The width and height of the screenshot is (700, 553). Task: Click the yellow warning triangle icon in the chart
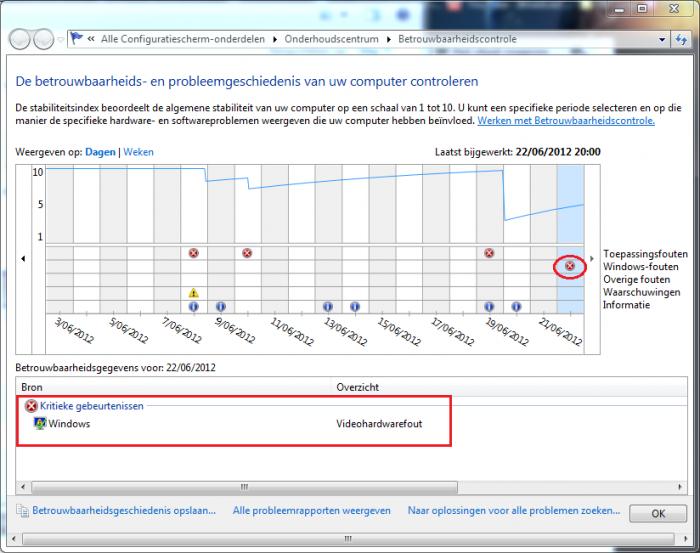click(193, 293)
